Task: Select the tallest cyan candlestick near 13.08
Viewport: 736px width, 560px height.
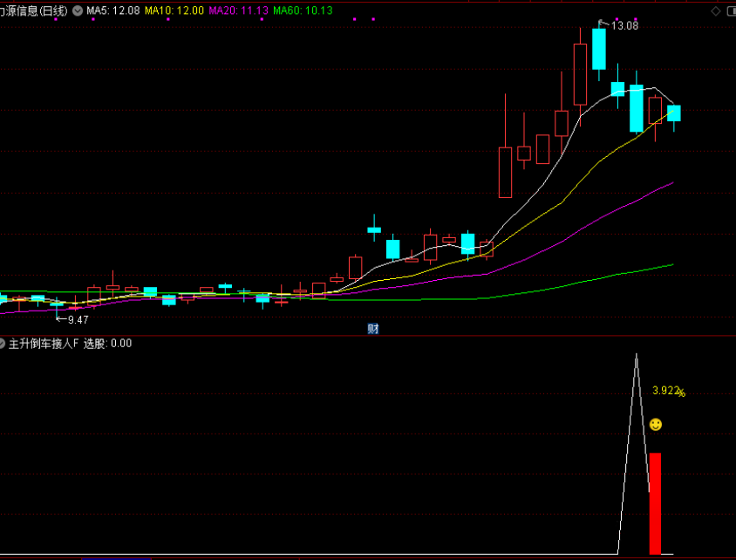Action: tap(599, 49)
